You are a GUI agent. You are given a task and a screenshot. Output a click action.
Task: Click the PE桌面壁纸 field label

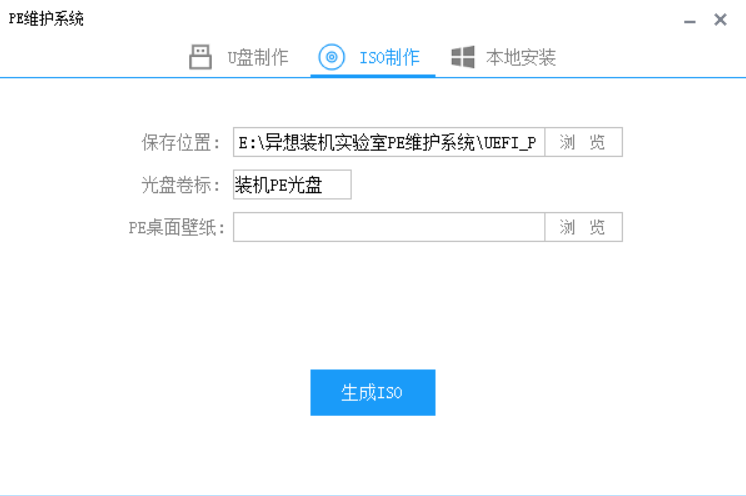(177, 227)
